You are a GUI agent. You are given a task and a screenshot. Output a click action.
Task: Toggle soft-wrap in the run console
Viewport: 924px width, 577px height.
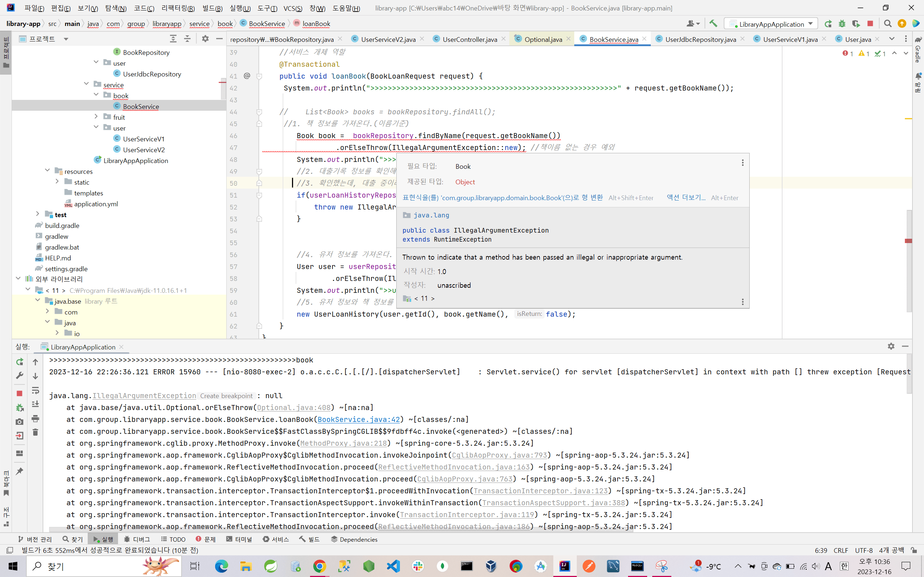(35, 390)
